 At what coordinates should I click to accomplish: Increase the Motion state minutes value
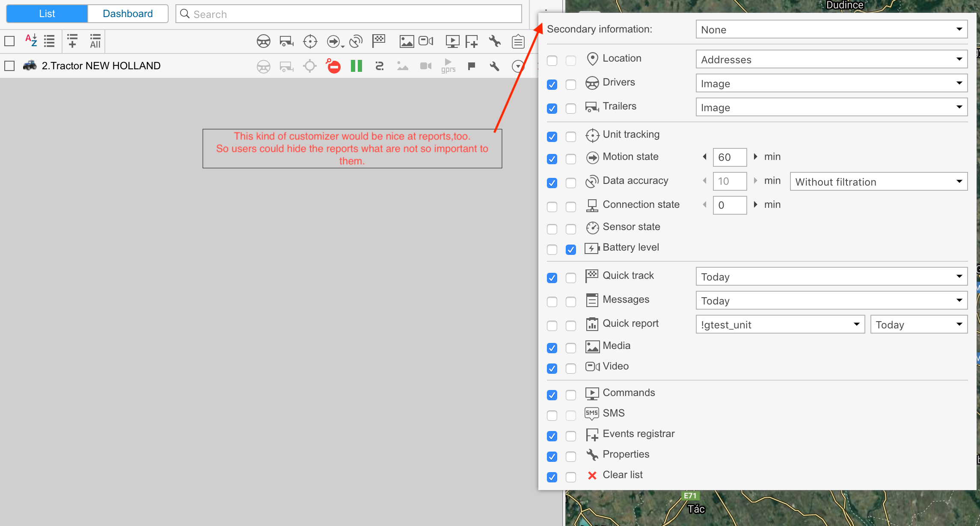[755, 157]
